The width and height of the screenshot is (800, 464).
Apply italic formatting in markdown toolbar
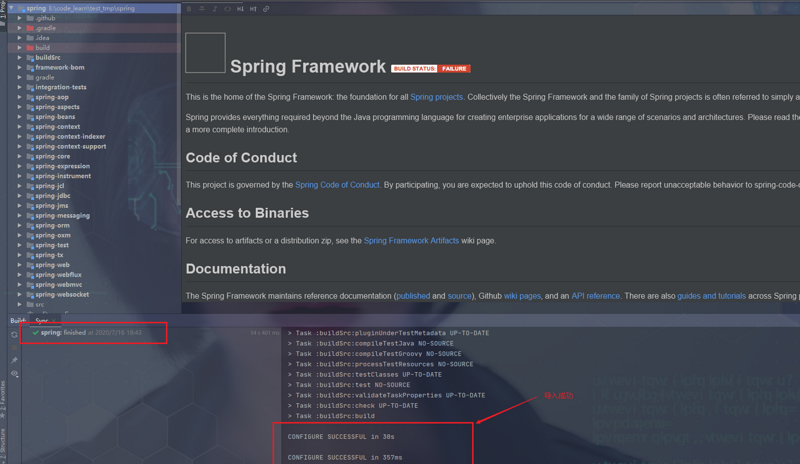(215, 9)
